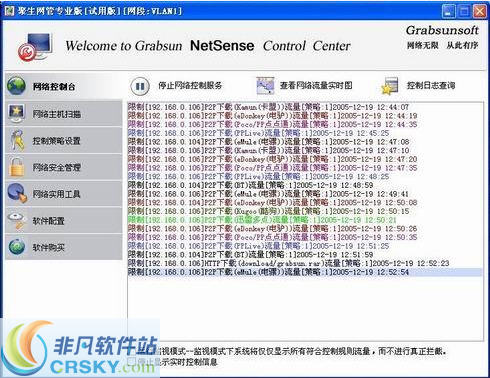Viewport: 490px width, 378px height.
Task: Open 网络安全管理 padlock icon in sidebar
Action: [16, 167]
